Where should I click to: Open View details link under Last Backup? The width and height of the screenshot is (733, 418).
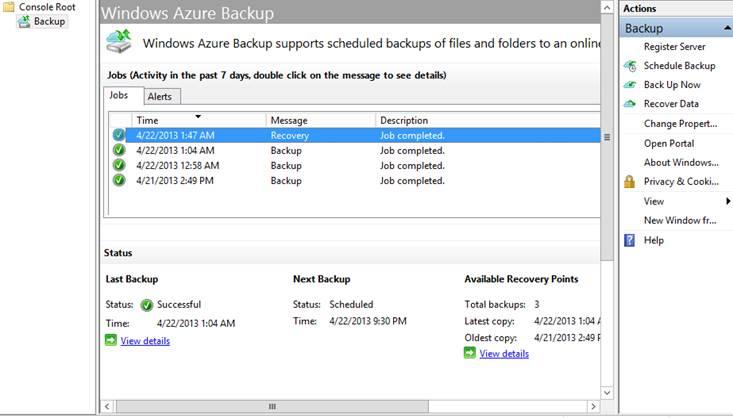145,341
